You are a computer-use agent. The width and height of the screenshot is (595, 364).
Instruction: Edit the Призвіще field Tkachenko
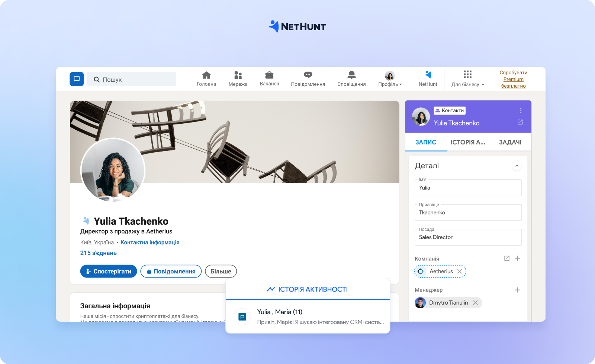[x=468, y=212]
